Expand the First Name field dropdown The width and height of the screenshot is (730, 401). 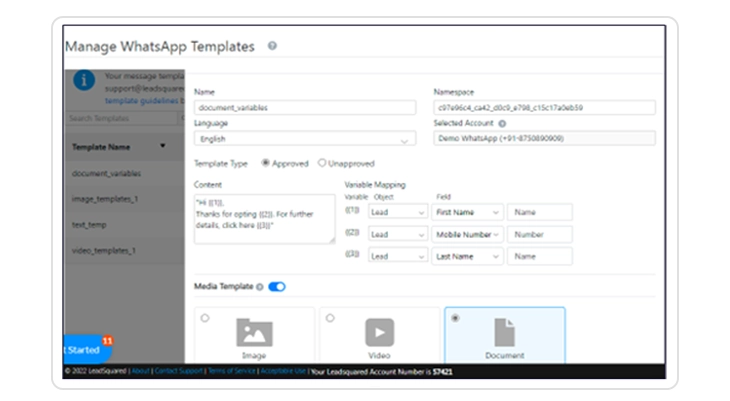tap(468, 212)
